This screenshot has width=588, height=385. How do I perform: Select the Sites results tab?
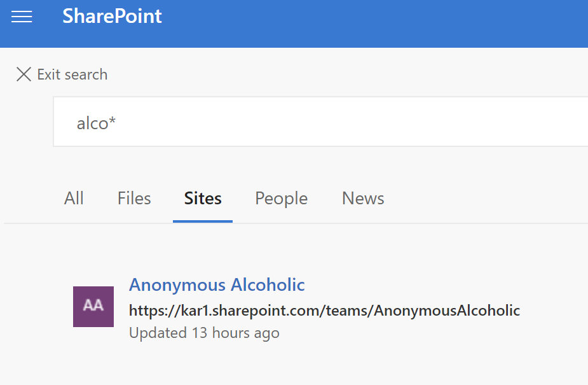click(203, 198)
